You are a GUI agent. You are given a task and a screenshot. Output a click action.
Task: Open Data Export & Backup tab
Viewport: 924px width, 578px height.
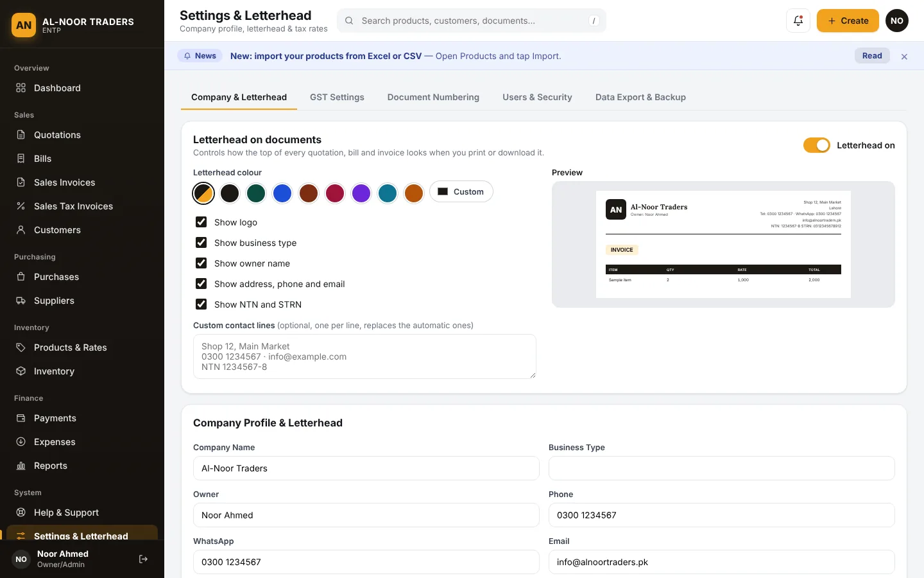pos(640,97)
